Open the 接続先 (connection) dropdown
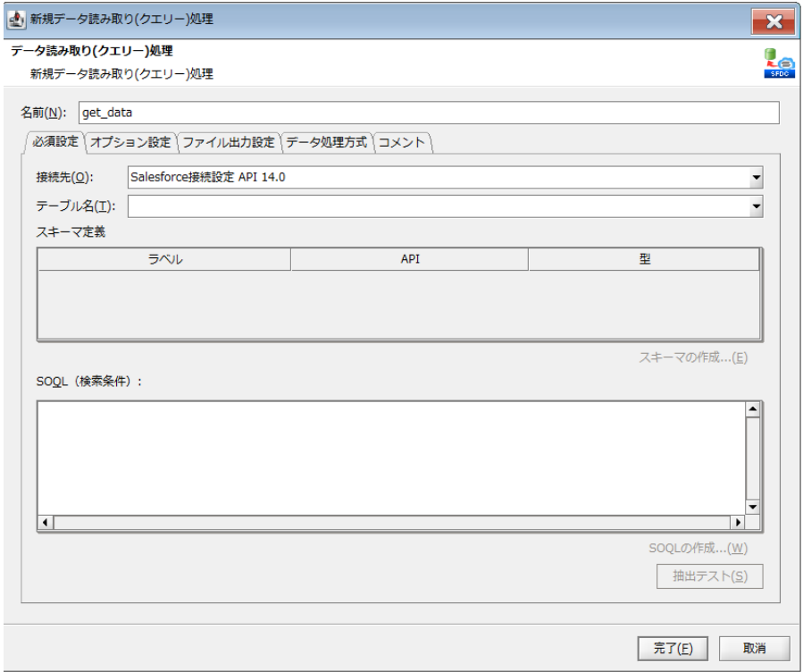This screenshot has height=672, width=803. tap(756, 178)
